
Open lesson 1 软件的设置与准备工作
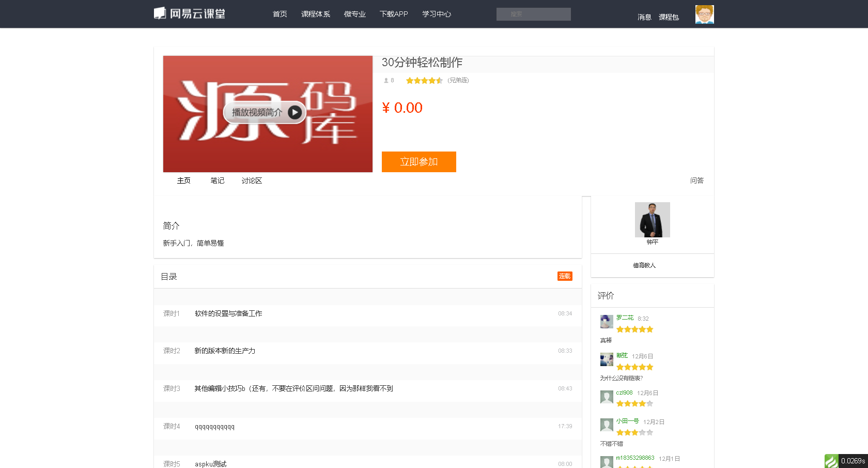coord(228,313)
